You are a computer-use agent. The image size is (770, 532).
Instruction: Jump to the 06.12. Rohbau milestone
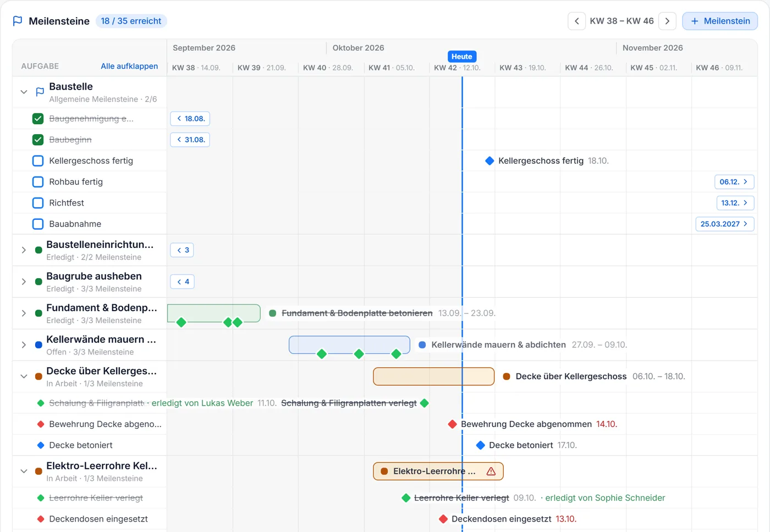(x=734, y=182)
